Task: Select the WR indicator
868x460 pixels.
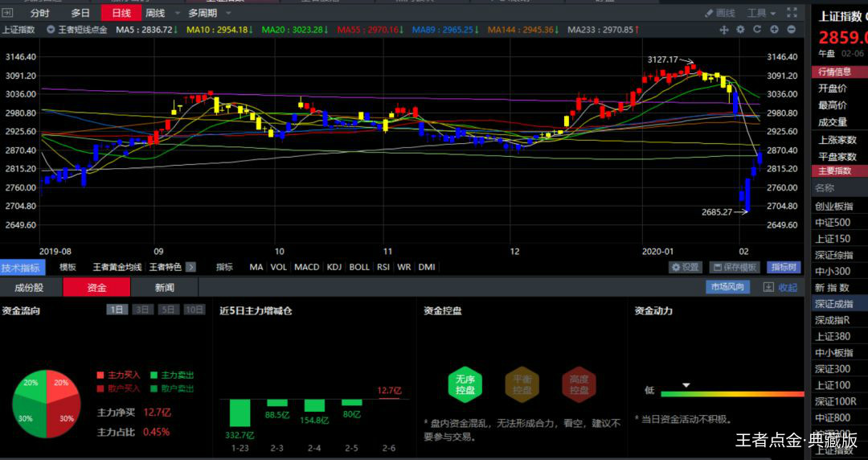Action: (x=404, y=267)
